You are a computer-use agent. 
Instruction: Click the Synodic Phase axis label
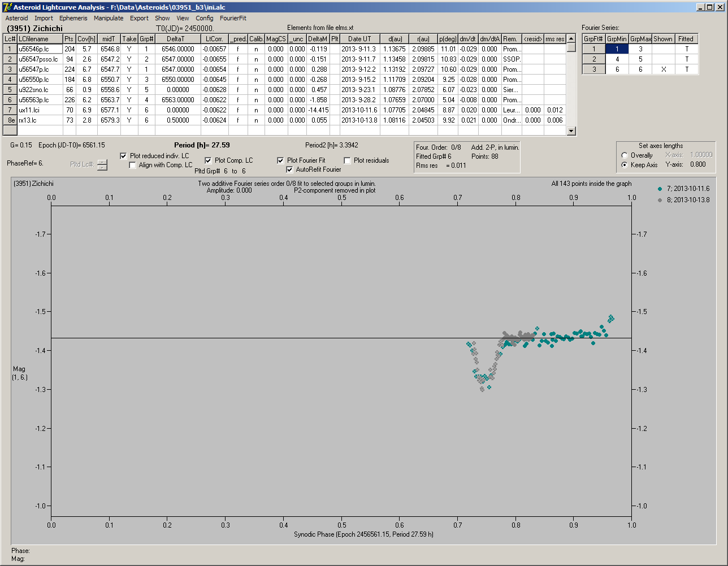363,534
